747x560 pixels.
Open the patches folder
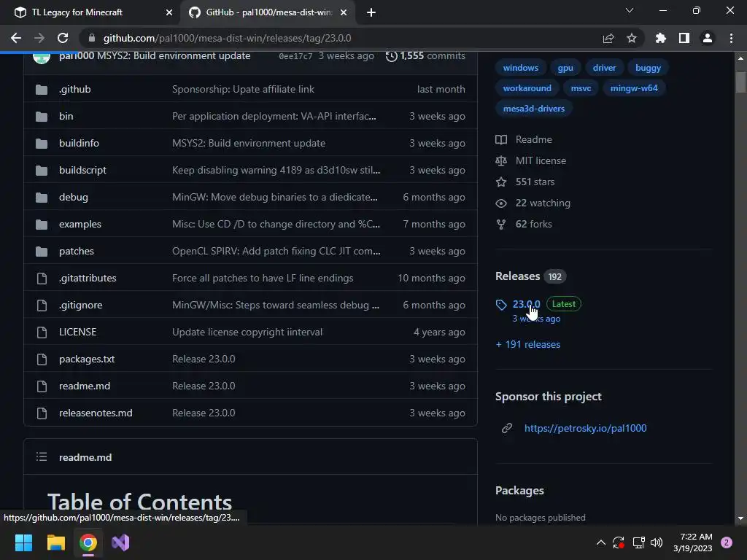[76, 251]
